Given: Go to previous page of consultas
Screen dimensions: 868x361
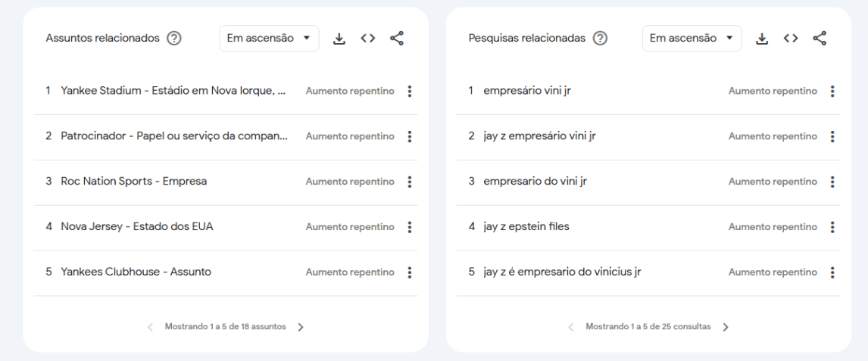Looking at the screenshot, I should (x=571, y=327).
